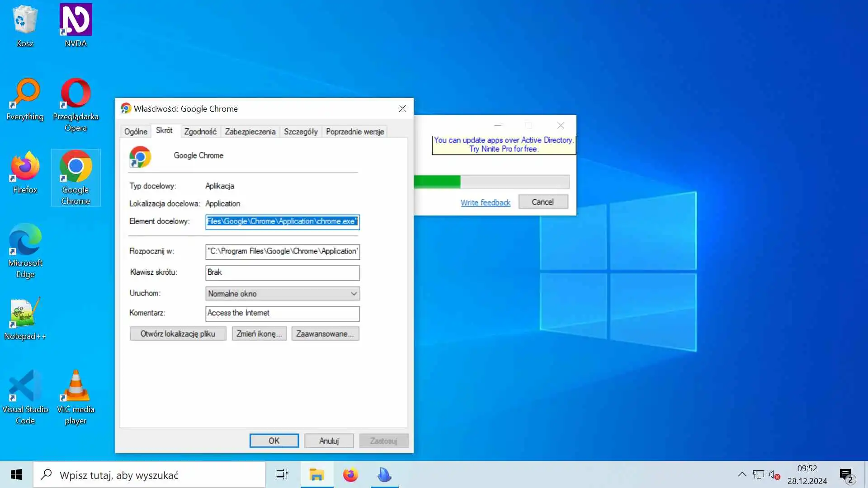
Task: Show hidden system tray icons chevron
Action: (x=742, y=474)
